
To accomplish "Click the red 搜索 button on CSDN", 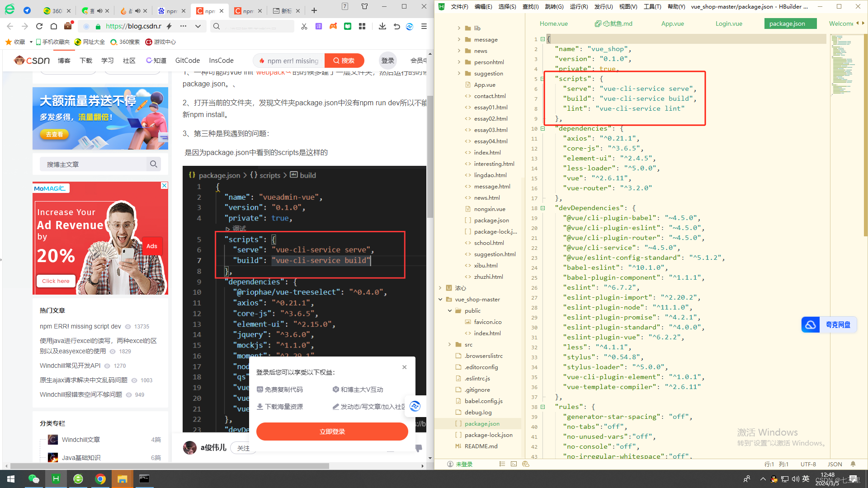I will point(344,61).
